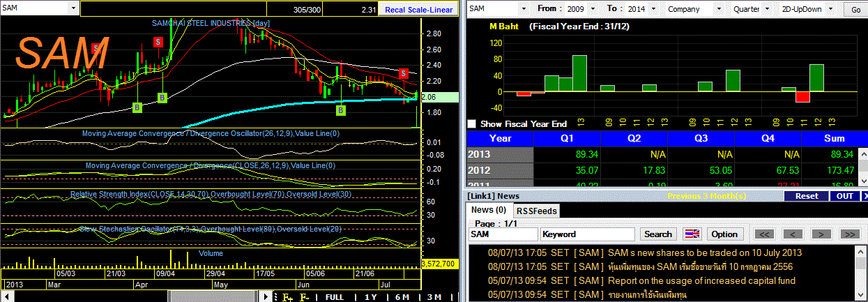Click the green B buy signal near June
This screenshot has height=302, width=868.
point(341,110)
